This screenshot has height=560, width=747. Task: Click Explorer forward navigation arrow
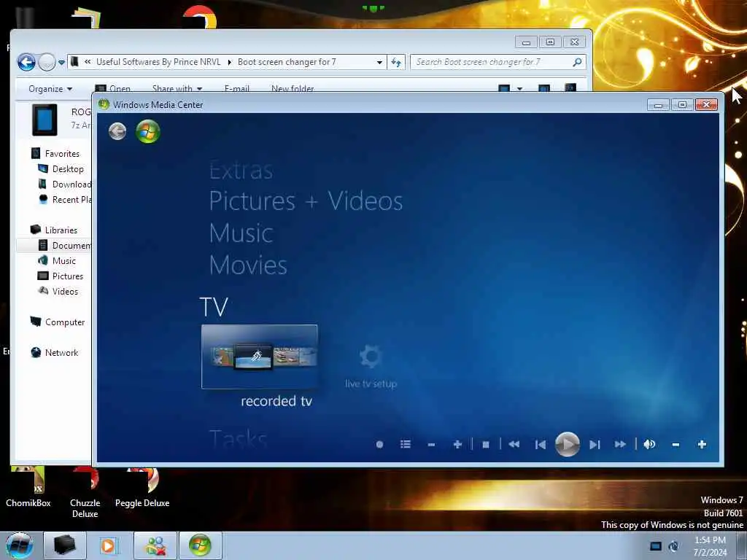[47, 62]
